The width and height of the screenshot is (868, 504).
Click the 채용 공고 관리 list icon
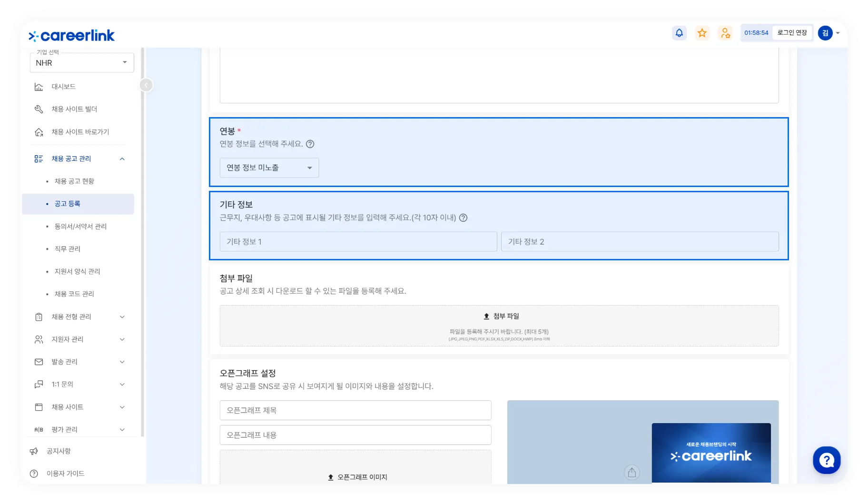pos(39,159)
